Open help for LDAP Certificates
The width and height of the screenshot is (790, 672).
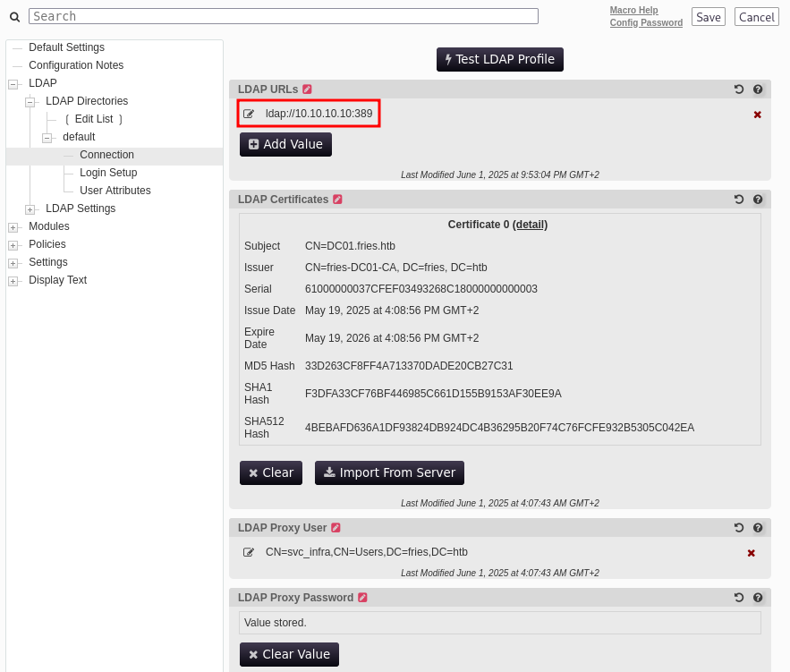pyautogui.click(x=758, y=200)
